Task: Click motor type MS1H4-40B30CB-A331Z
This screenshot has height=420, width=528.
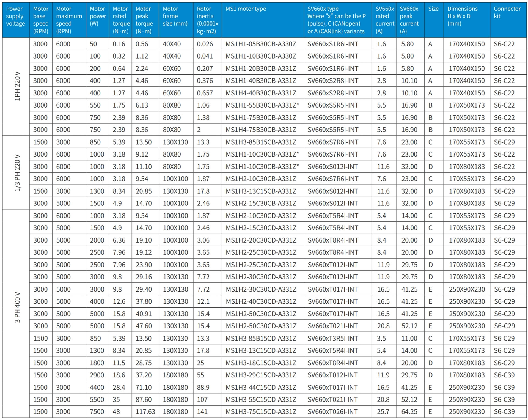Action: click(x=261, y=93)
